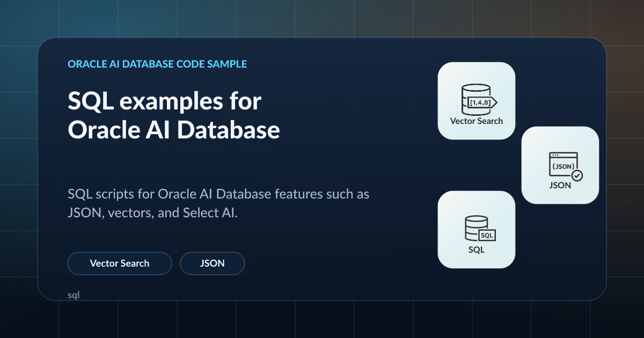Click the title "SQL examples for Oracle AI Database"
This screenshot has height=338, width=644.
click(174, 116)
